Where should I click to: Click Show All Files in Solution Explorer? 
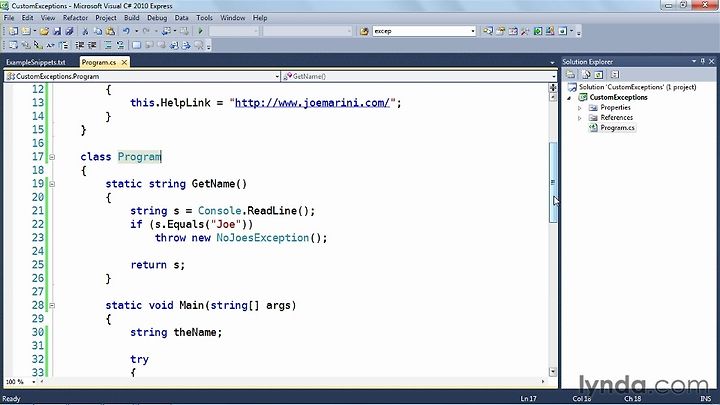pyautogui.click(x=586, y=74)
